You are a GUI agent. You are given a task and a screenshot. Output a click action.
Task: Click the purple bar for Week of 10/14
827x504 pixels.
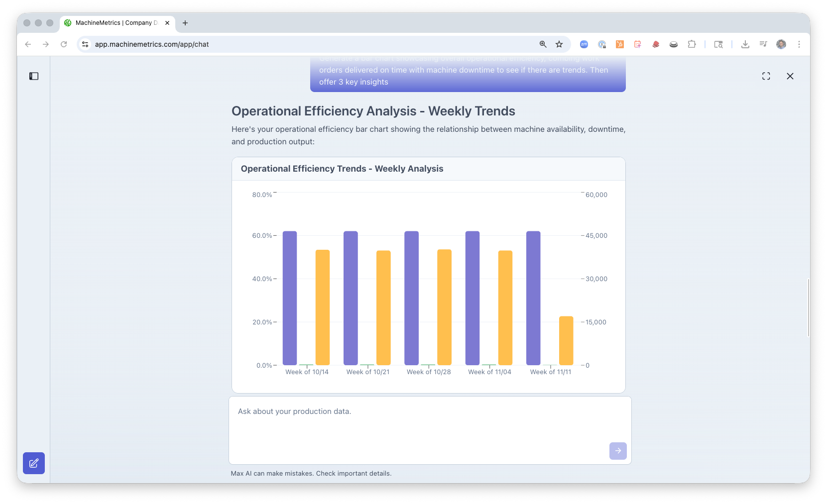tap(290, 299)
